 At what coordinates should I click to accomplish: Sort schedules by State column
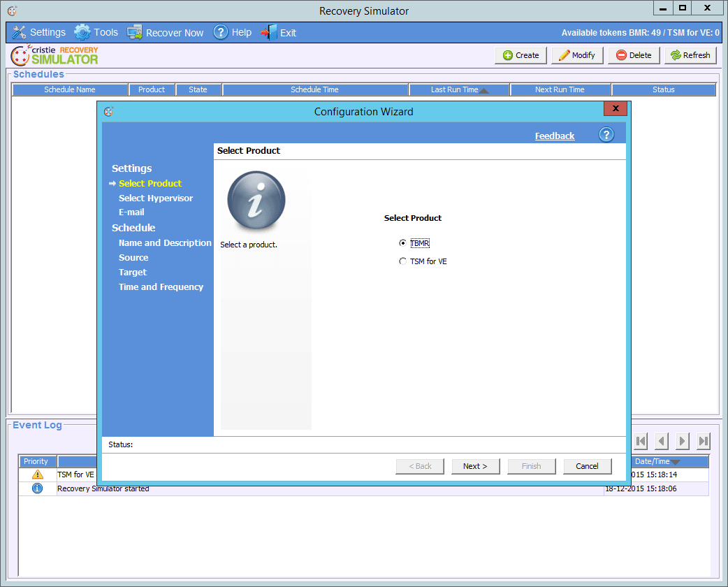pos(198,89)
